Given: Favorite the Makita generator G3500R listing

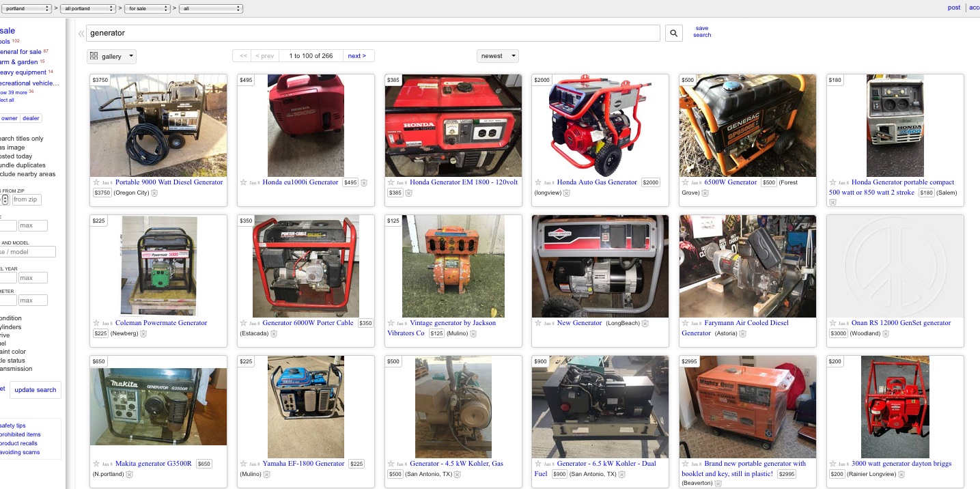Looking at the screenshot, I should pos(96,464).
